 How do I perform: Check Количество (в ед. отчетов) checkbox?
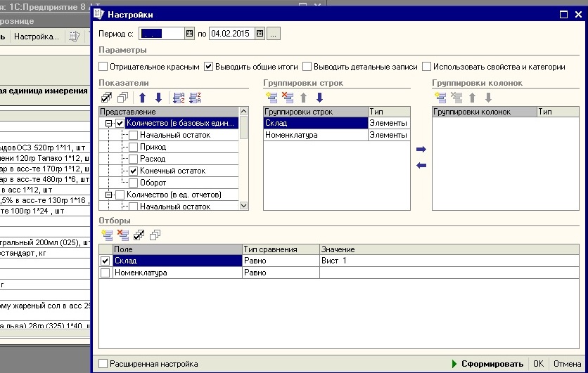(x=120, y=195)
